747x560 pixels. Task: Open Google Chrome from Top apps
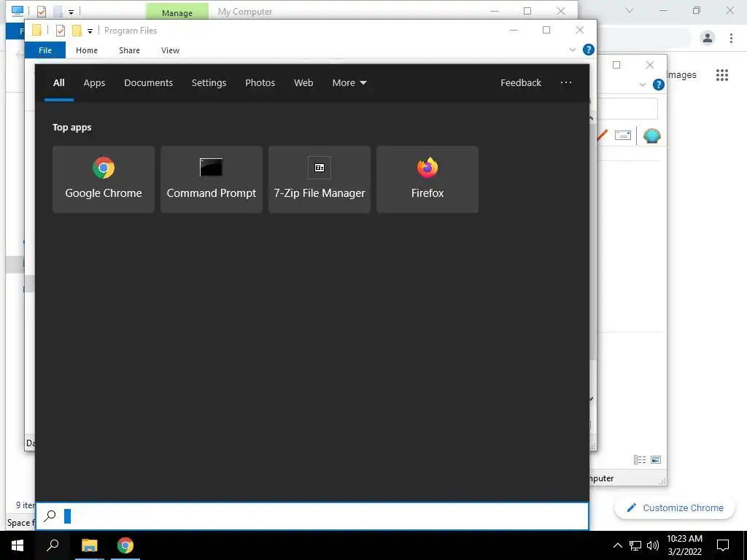click(104, 179)
